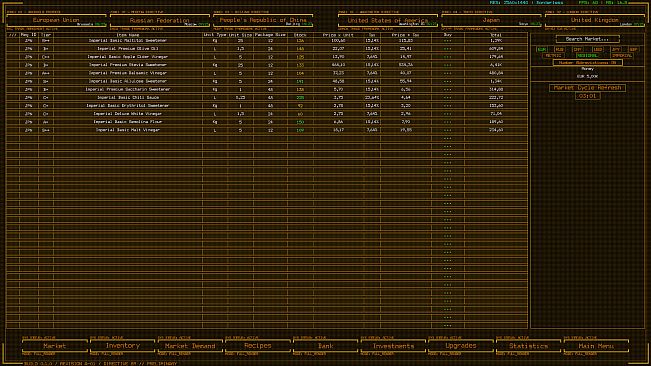This screenshot has height=366, width=651.
Task: Sort table by Tier column header
Action: tap(46, 35)
